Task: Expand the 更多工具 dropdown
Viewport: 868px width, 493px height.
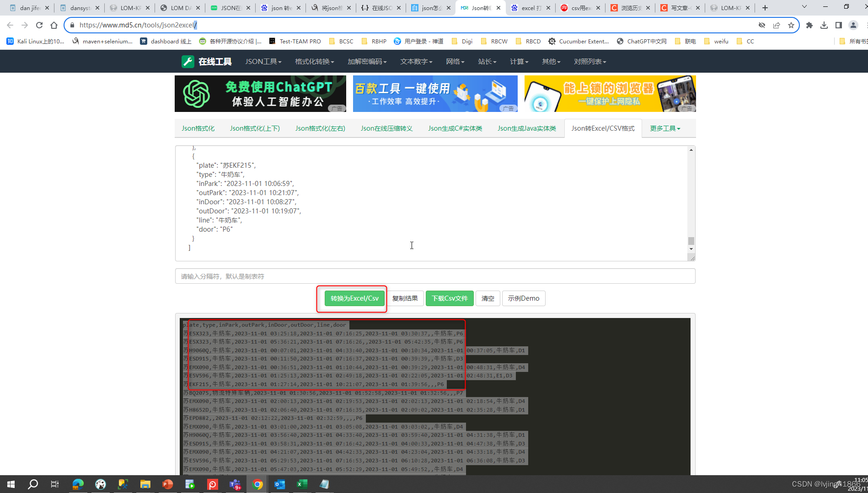Action: (x=664, y=128)
